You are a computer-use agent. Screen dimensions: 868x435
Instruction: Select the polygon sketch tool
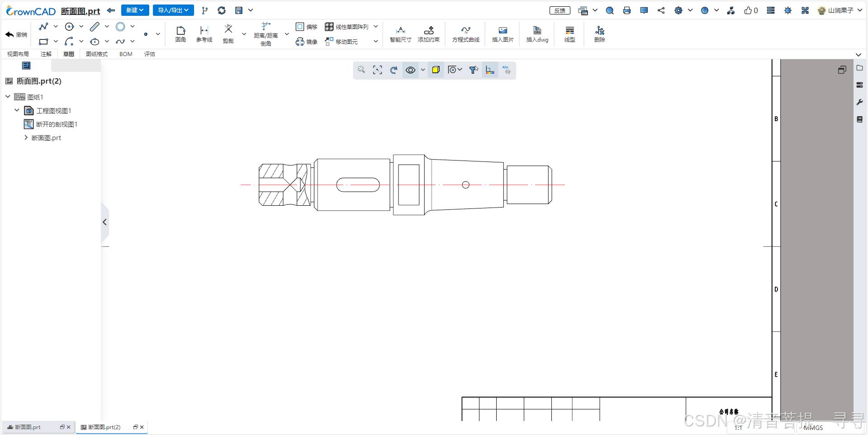click(x=120, y=27)
